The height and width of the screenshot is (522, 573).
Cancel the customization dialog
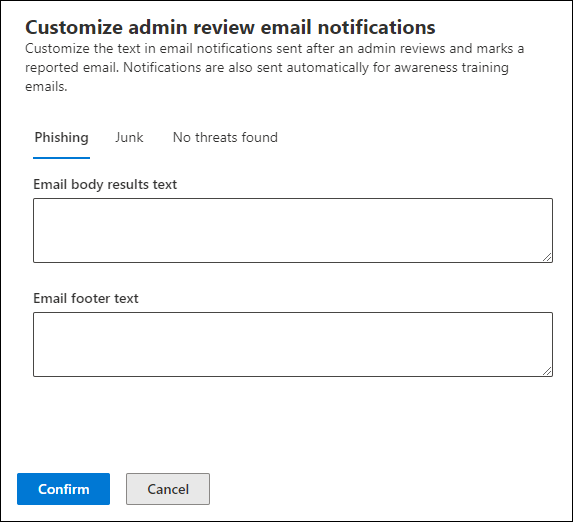(168, 489)
